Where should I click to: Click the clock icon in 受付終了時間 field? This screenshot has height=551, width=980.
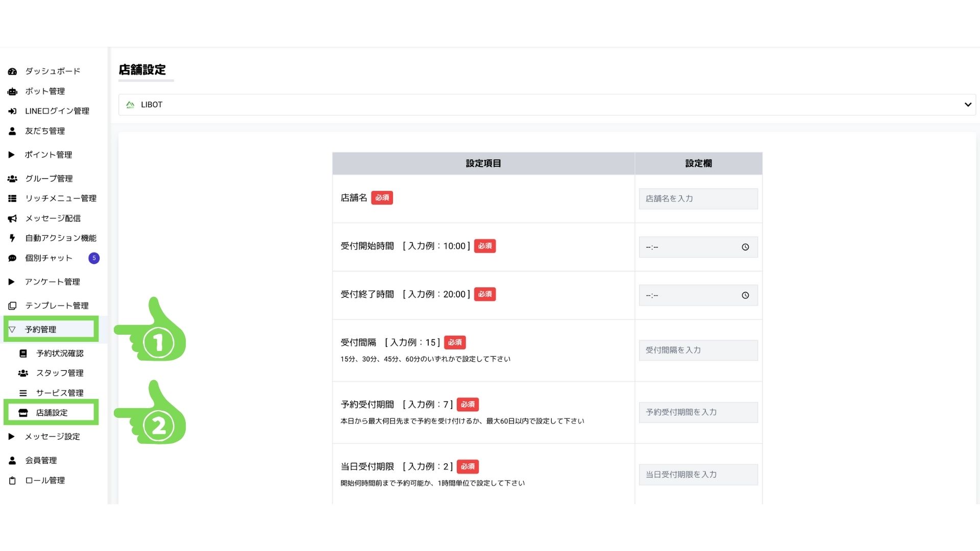click(x=745, y=295)
